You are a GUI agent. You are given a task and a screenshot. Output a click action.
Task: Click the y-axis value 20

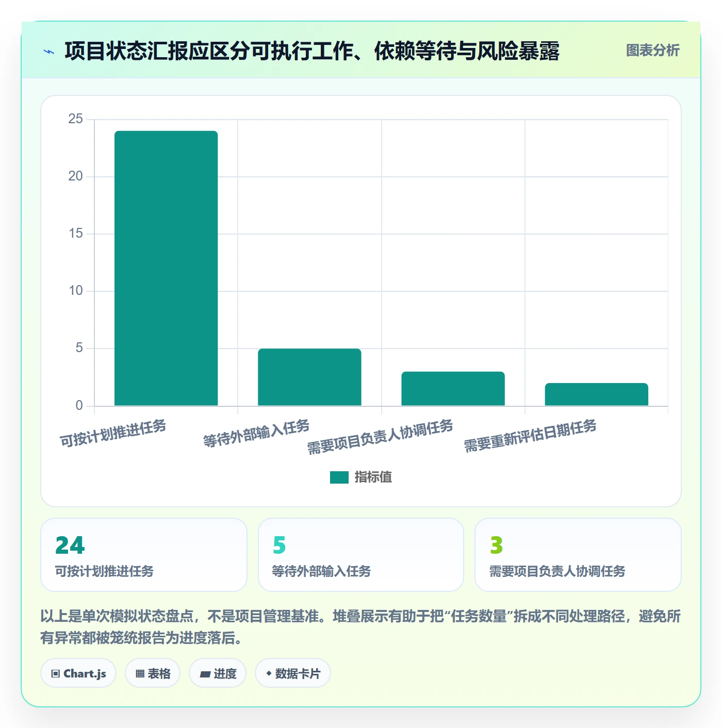[76, 176]
